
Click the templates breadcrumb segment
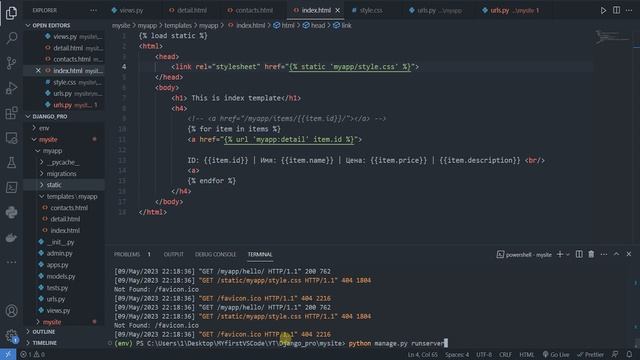point(178,25)
